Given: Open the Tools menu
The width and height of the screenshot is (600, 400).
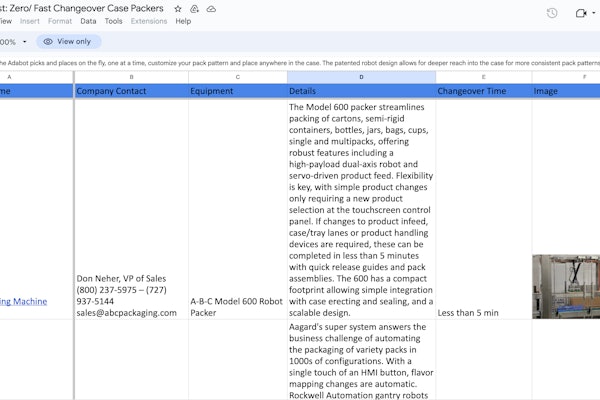Looking at the screenshot, I should (x=114, y=20).
